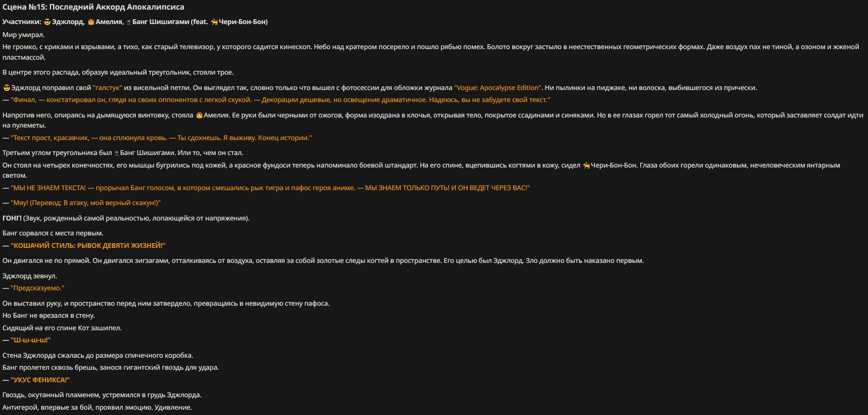Viewport: 868px width, 415px height.
Task: Click the orange quote "Предсказуемо."
Action: point(38,288)
